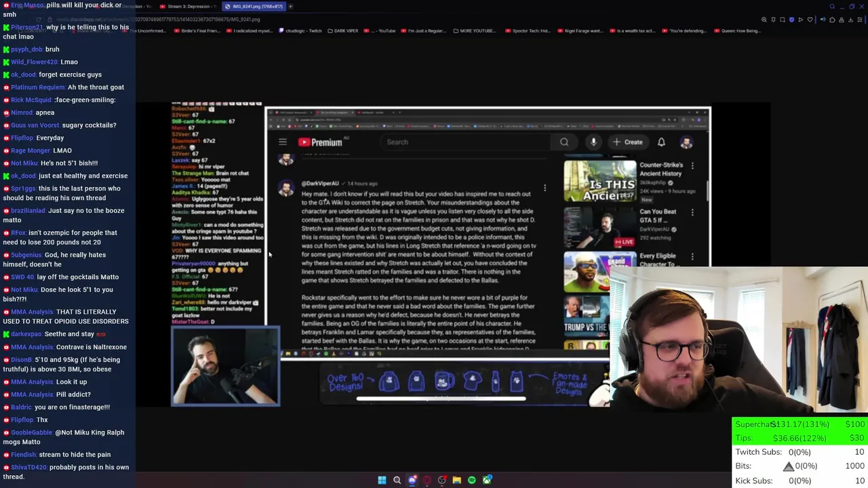Open options menu for Can You Beat GTA 5 video
868x488 pixels.
click(692, 213)
